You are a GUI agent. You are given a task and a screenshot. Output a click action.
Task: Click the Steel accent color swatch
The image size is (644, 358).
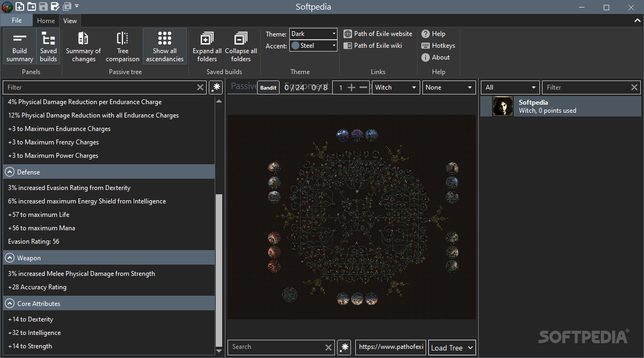pos(295,46)
